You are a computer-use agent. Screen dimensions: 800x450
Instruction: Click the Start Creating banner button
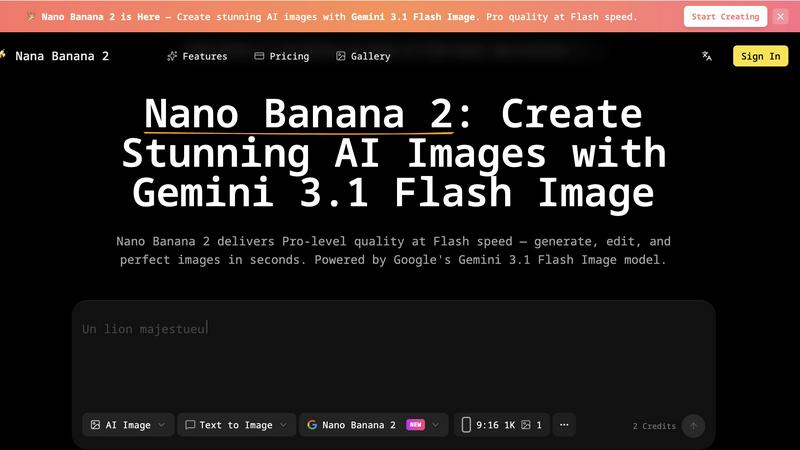pyautogui.click(x=725, y=16)
